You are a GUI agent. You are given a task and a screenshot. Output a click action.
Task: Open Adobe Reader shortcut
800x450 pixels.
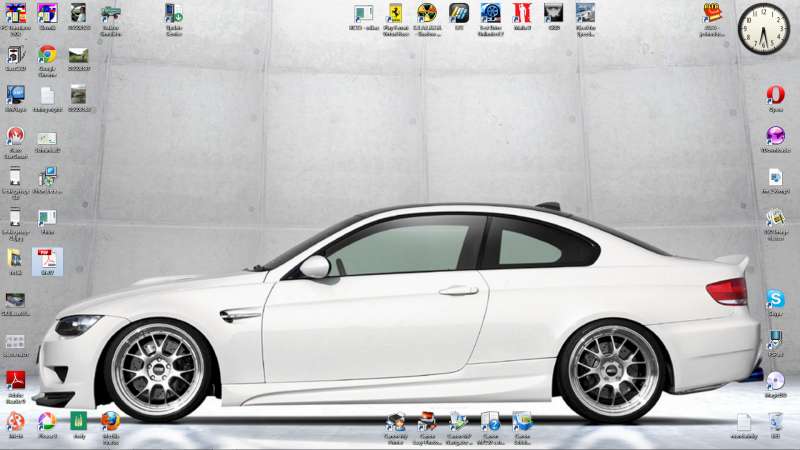point(16,380)
